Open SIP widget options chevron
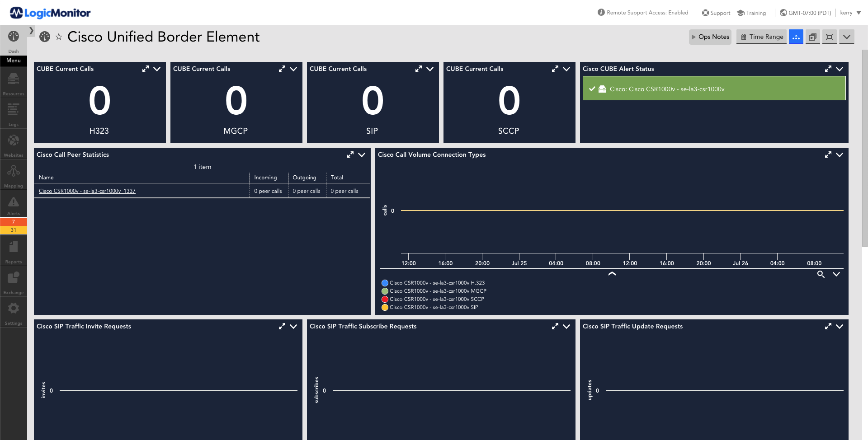Image resolution: width=868 pixels, height=440 pixels. [x=430, y=69]
